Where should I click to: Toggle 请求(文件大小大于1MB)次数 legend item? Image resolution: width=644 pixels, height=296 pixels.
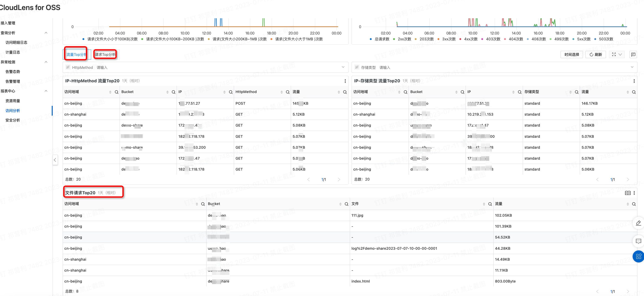pos(299,39)
